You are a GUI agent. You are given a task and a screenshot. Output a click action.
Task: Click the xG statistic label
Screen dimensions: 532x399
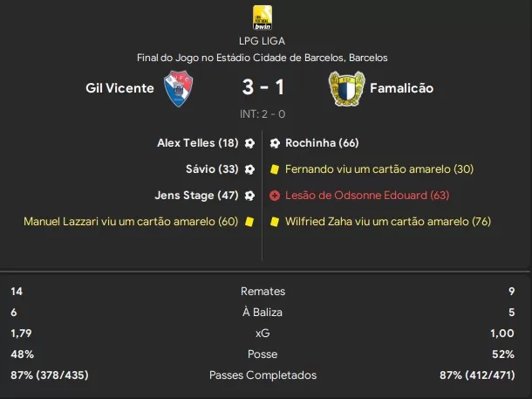(263, 334)
